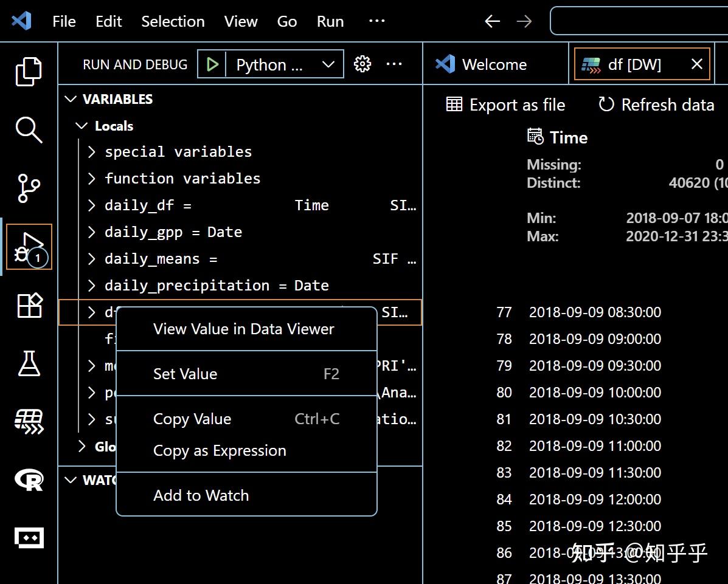Image resolution: width=728 pixels, height=584 pixels.
Task: Open the Extensions icon
Action: [29, 306]
